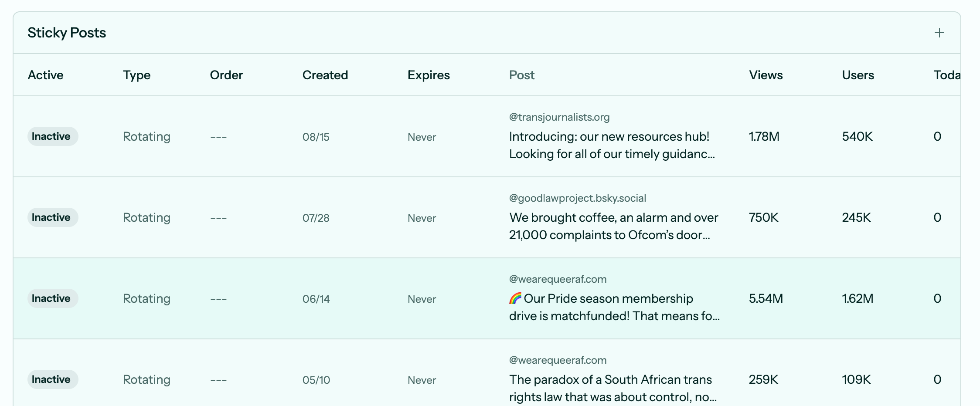Toggle Inactive badge for South African post

coord(52,379)
